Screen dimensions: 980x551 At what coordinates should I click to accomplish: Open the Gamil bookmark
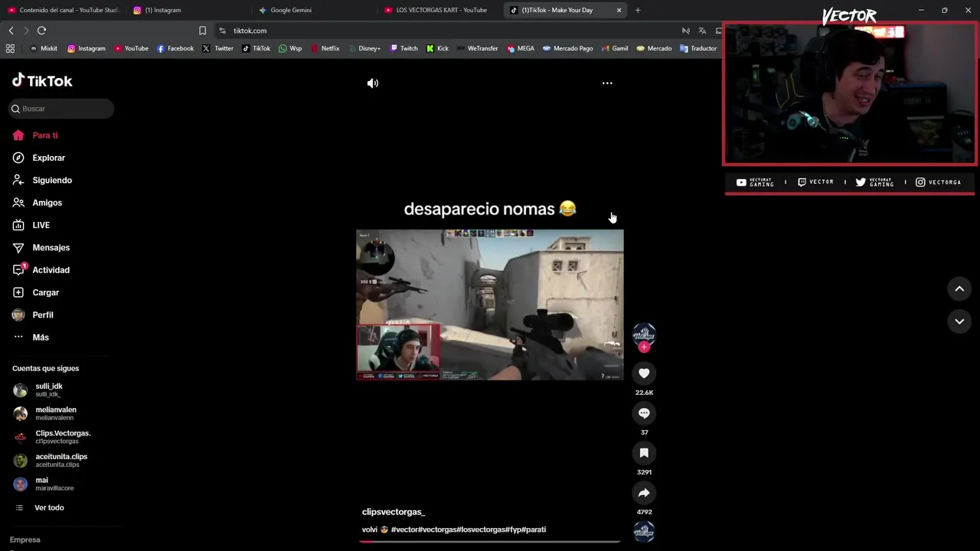tap(615, 48)
